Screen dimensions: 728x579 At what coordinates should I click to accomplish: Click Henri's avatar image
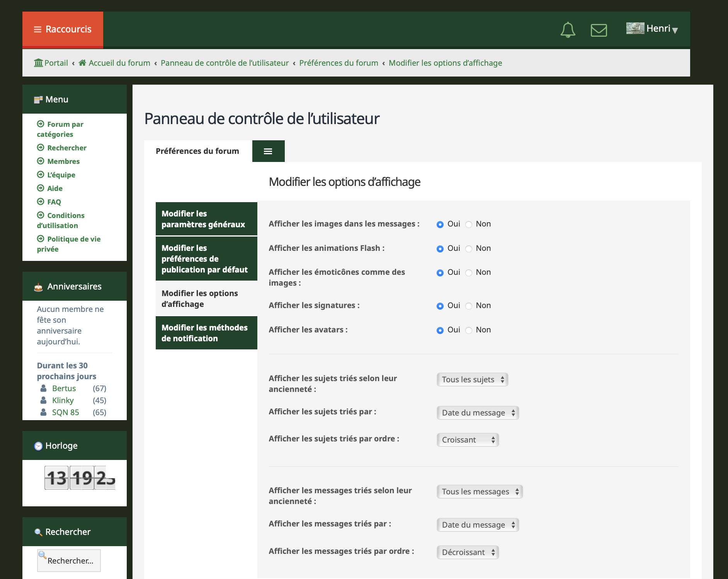635,28
